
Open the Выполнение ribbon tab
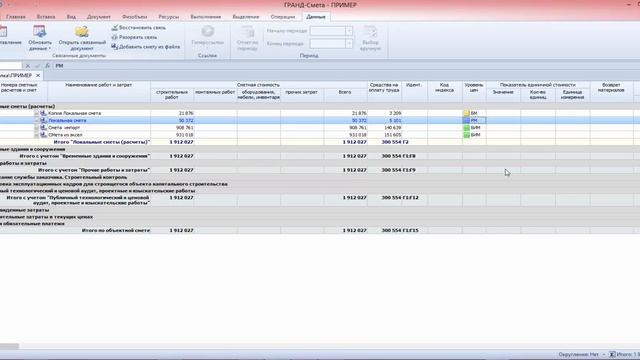tap(206, 17)
